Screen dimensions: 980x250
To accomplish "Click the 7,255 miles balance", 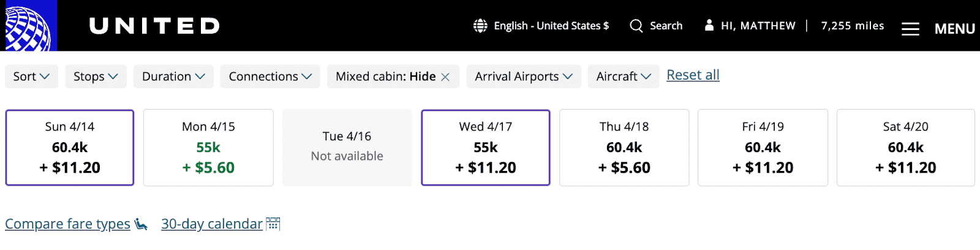I will (852, 26).
